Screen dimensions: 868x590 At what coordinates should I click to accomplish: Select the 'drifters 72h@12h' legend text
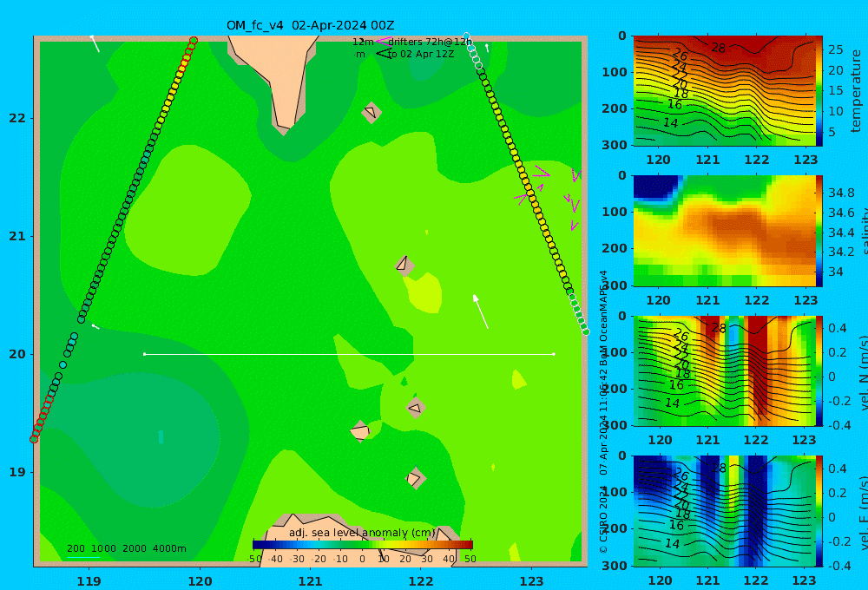tap(430, 42)
